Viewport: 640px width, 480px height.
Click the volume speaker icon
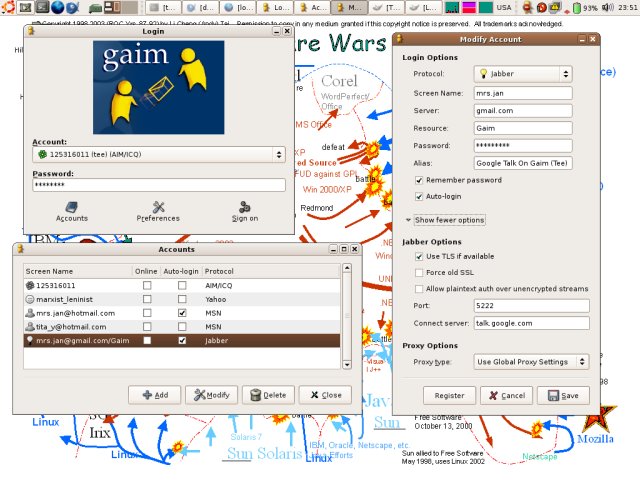pyautogui.click(x=607, y=7)
